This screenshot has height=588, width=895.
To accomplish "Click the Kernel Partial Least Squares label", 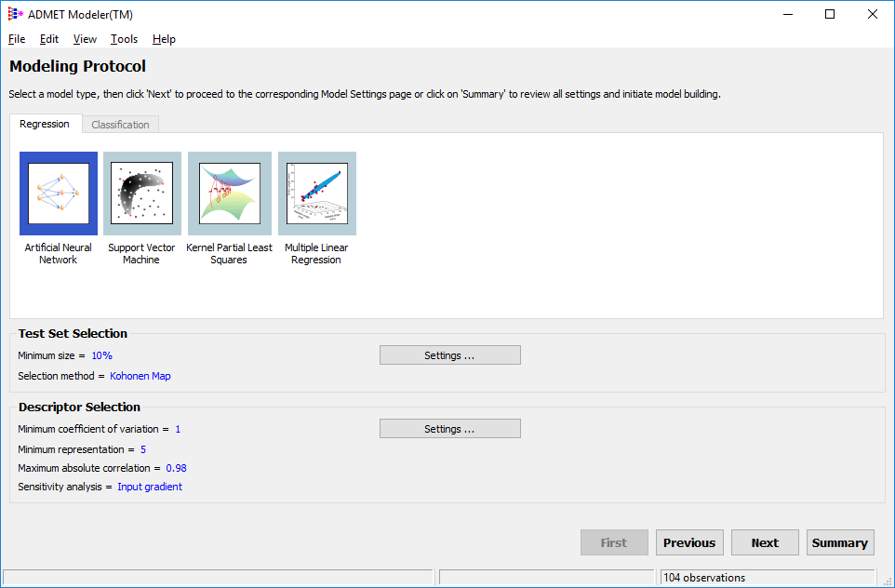I will (229, 253).
